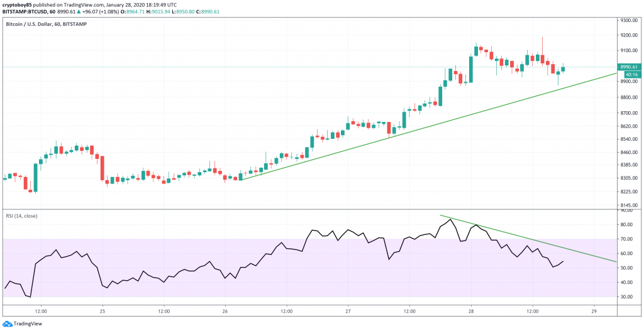The width and height of the screenshot is (644, 331).
Task: Click the green up-arrow price change indicator
Action: tap(79, 11)
